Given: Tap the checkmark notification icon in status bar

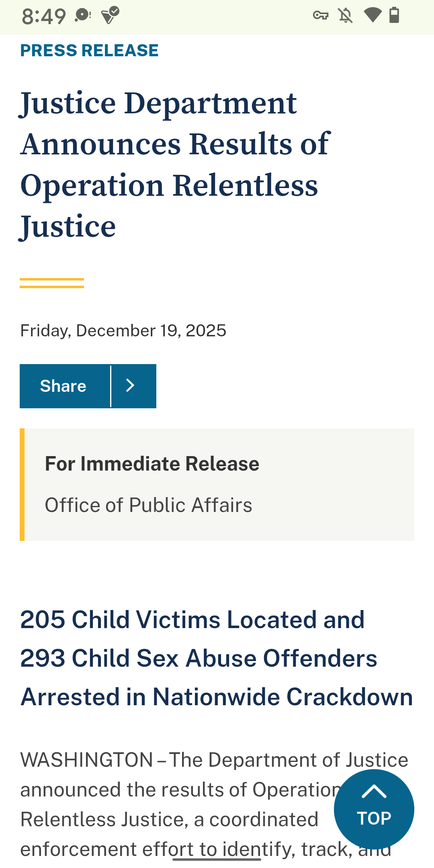Looking at the screenshot, I should 110,15.
